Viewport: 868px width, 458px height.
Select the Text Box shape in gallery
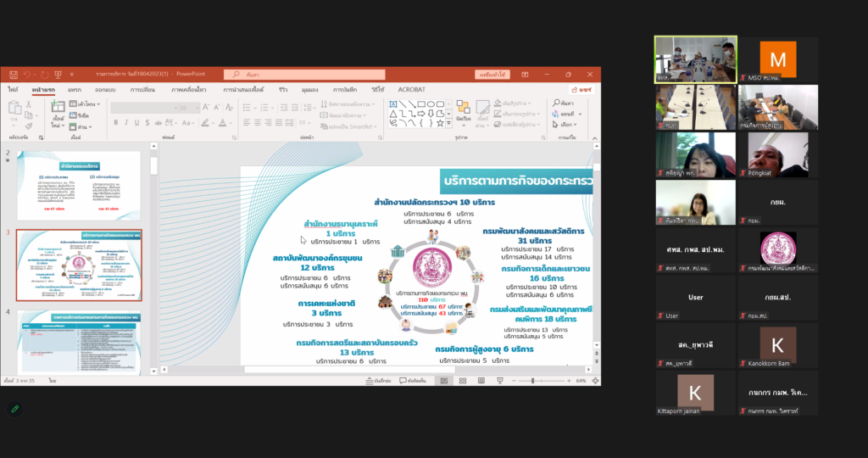tap(393, 104)
